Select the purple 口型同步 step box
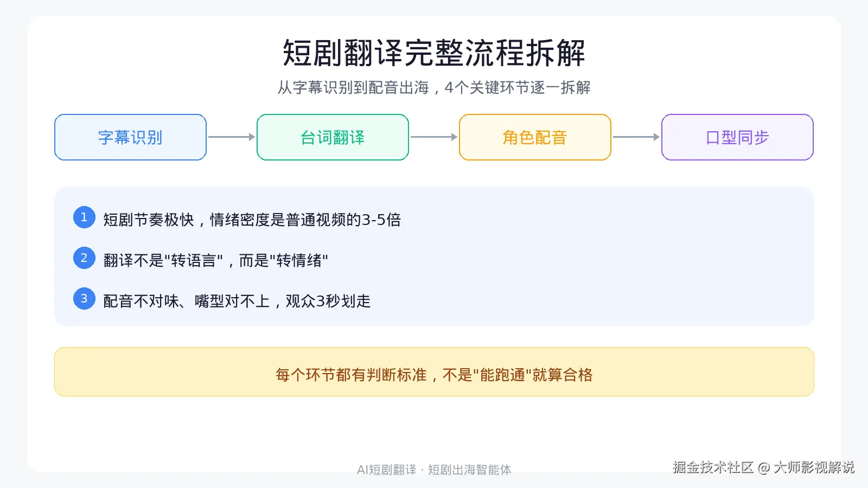The height and width of the screenshot is (488, 868). click(x=737, y=137)
